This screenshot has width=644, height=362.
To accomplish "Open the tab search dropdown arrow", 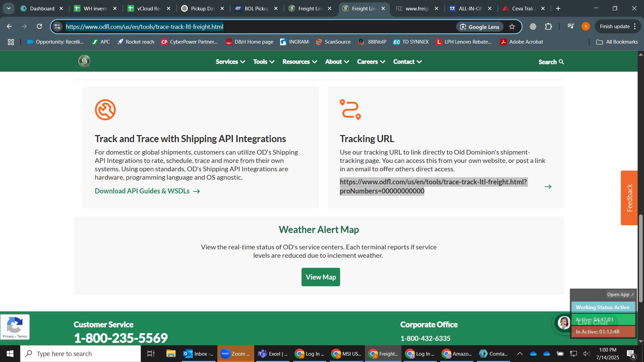I will [x=9, y=8].
